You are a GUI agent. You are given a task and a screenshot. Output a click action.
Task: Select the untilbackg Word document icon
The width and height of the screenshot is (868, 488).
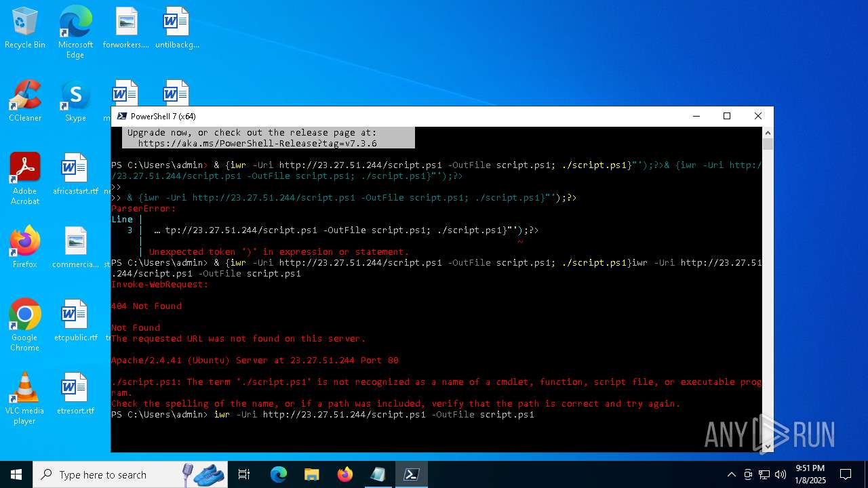click(176, 28)
